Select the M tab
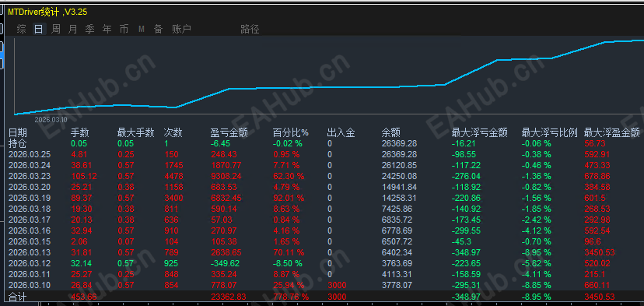This screenshot has height=306, width=644. (142, 30)
